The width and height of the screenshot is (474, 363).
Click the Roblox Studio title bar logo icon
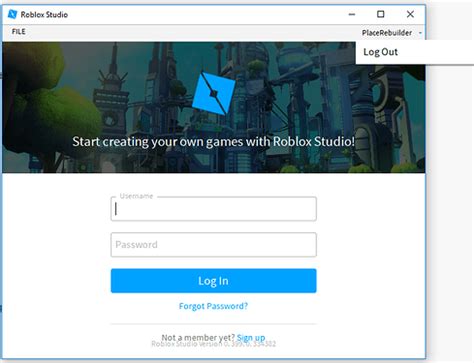coord(12,14)
